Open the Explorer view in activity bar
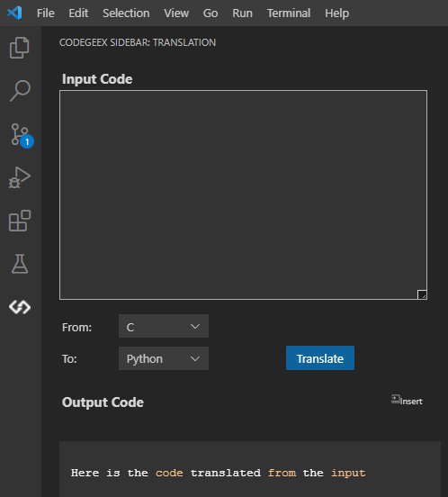The height and width of the screenshot is (497, 448). (x=20, y=48)
